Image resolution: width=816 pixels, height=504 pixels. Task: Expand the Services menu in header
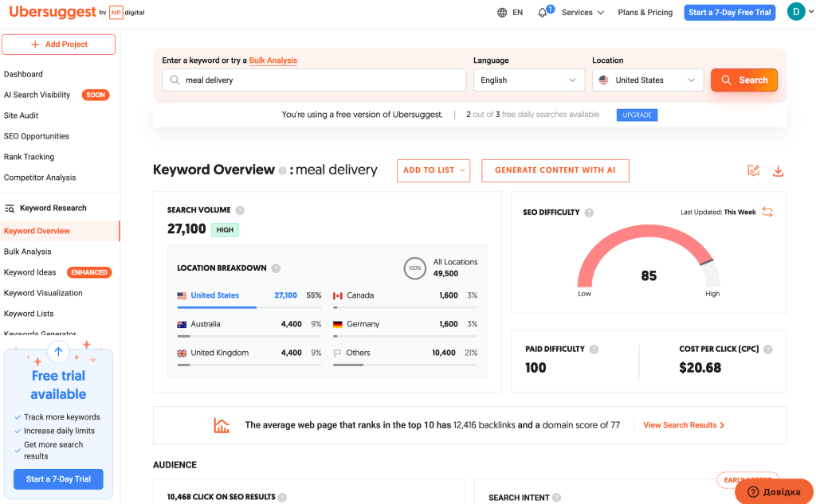pos(583,13)
